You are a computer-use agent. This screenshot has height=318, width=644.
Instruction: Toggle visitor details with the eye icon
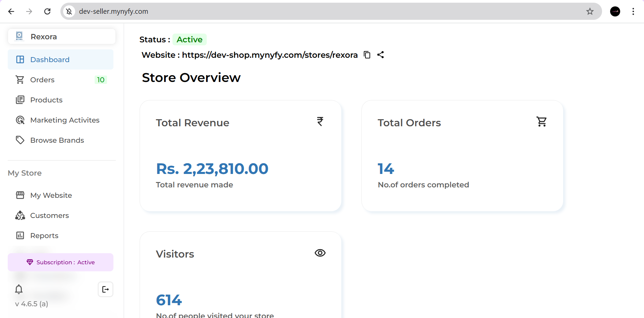[x=320, y=253]
